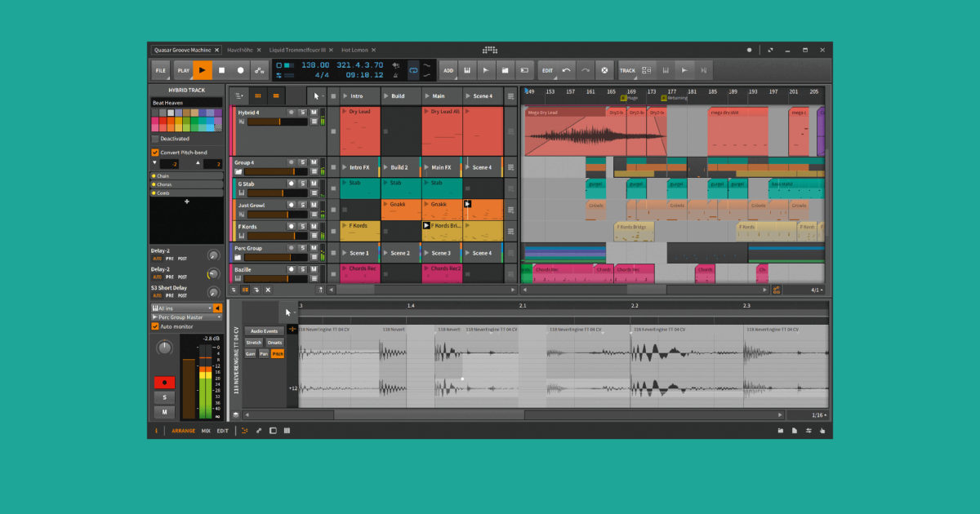Toggle the orange arranger timeline view icon
The image size is (980, 514).
(276, 95)
